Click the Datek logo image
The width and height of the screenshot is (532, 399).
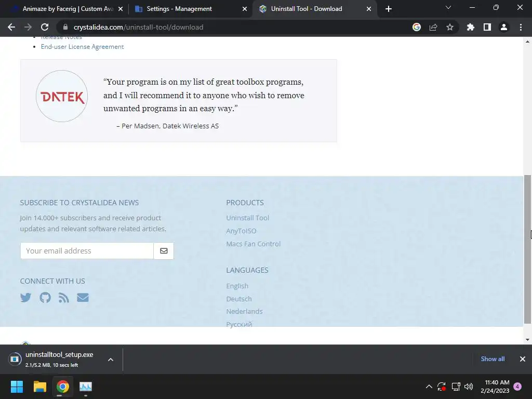tap(62, 96)
